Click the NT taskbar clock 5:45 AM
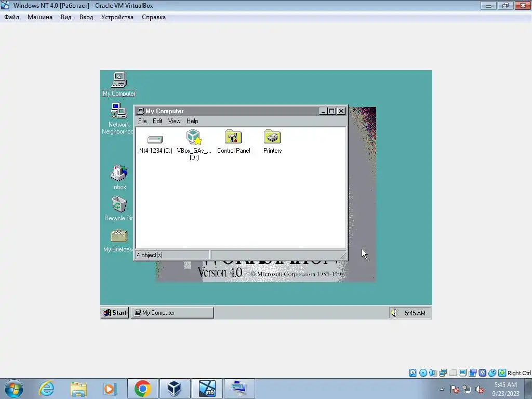532x399 pixels. [x=415, y=313]
